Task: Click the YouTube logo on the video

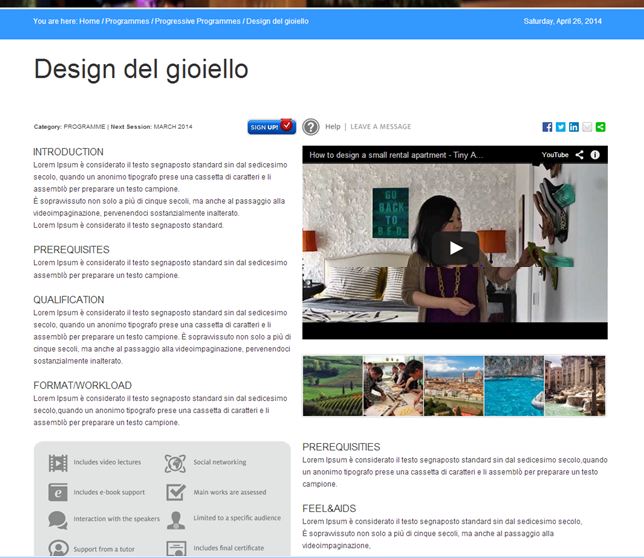Action: coord(555,155)
